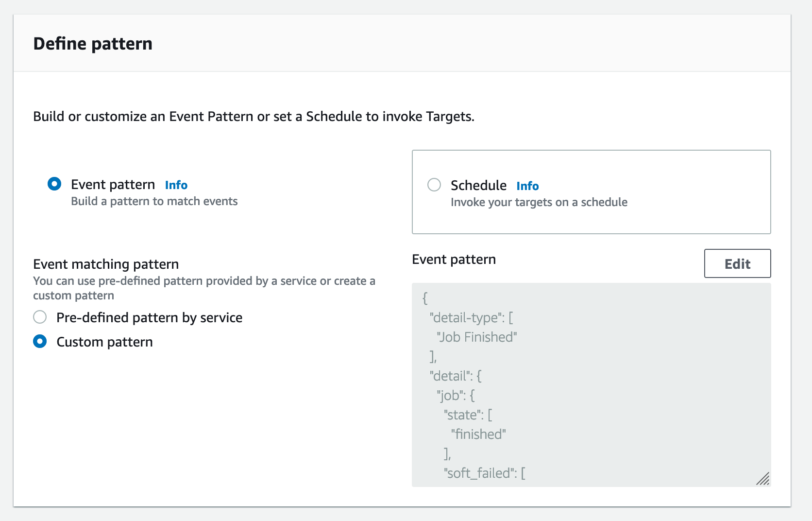Viewport: 812px width, 521px height.
Task: Click the "Event matching pattern" section heading
Action: (106, 264)
